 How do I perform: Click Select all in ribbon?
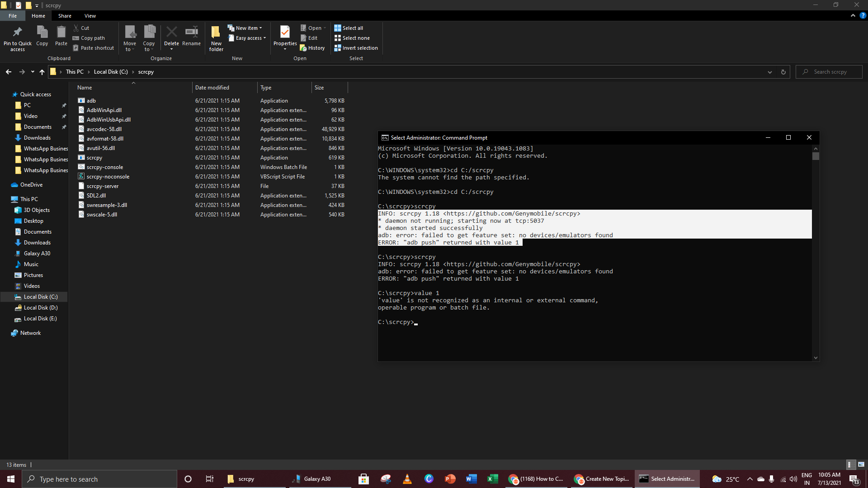coord(349,28)
